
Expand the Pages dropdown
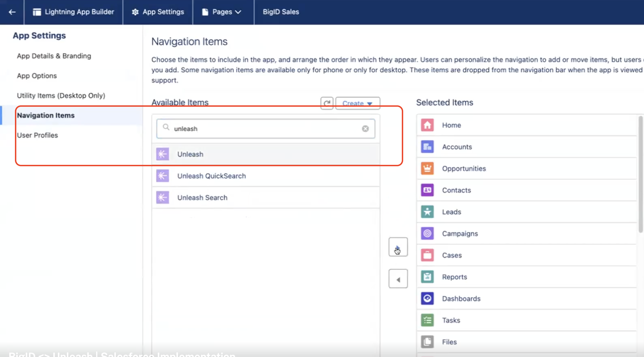pyautogui.click(x=222, y=12)
